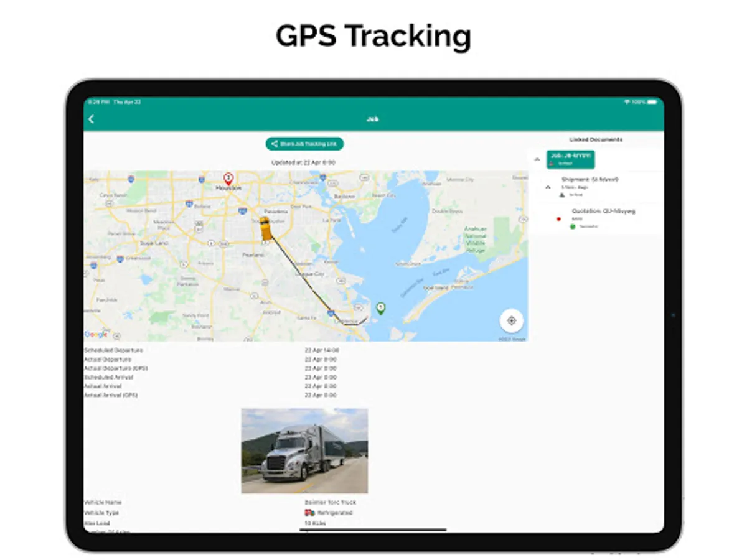The image size is (747, 560).
Task: Recenter map with the location target button
Action: point(512,320)
